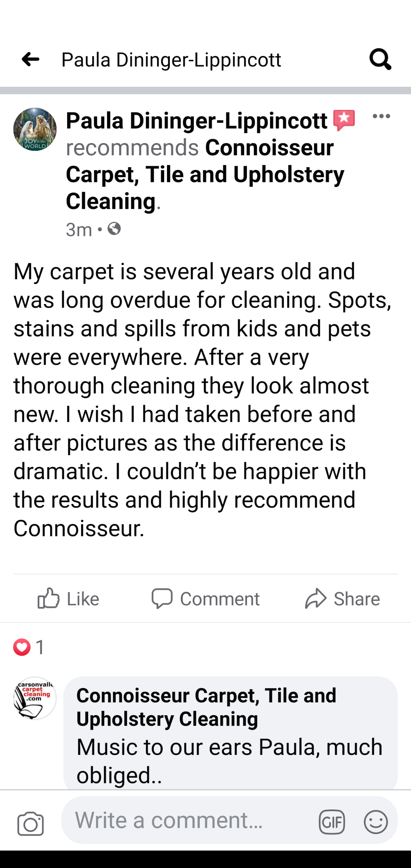Tap the carsonvalley carpet cleaning avatar
Viewport: 411px width, 868px height.
coord(35,698)
